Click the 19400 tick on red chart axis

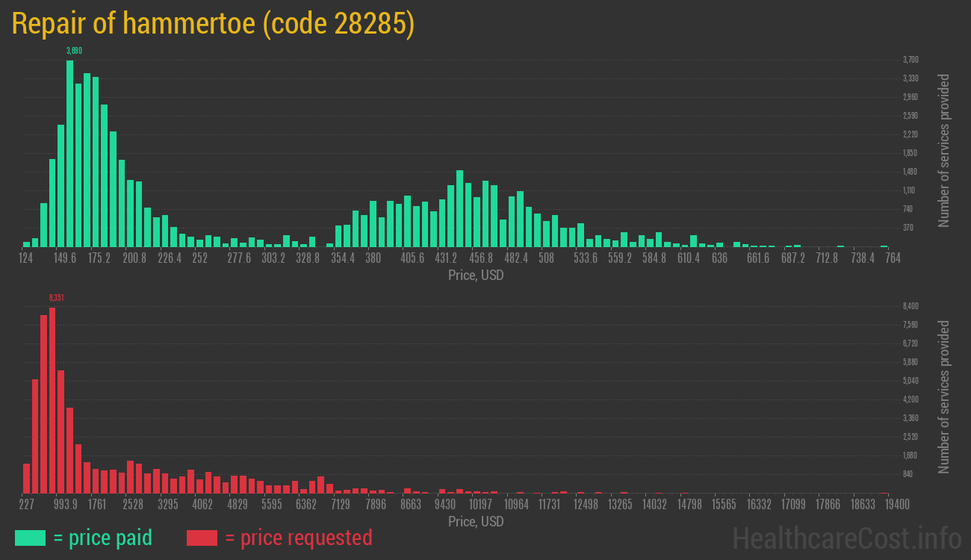[x=896, y=505]
